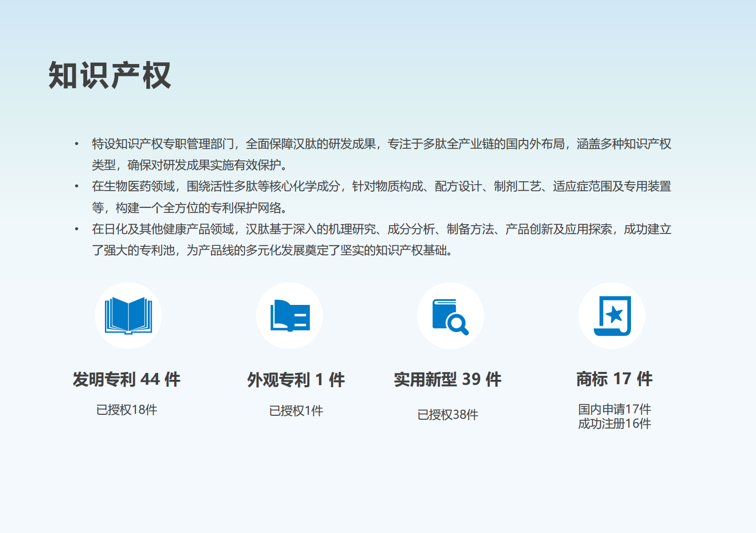Screen dimensions: 756x533
Task: Click the text 成功注册16件
Action: pos(614,424)
